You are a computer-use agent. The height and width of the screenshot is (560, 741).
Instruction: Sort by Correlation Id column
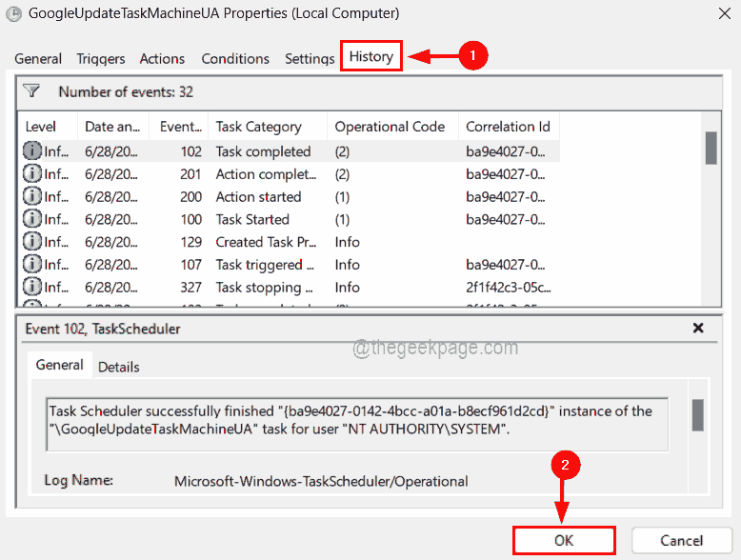tap(509, 126)
